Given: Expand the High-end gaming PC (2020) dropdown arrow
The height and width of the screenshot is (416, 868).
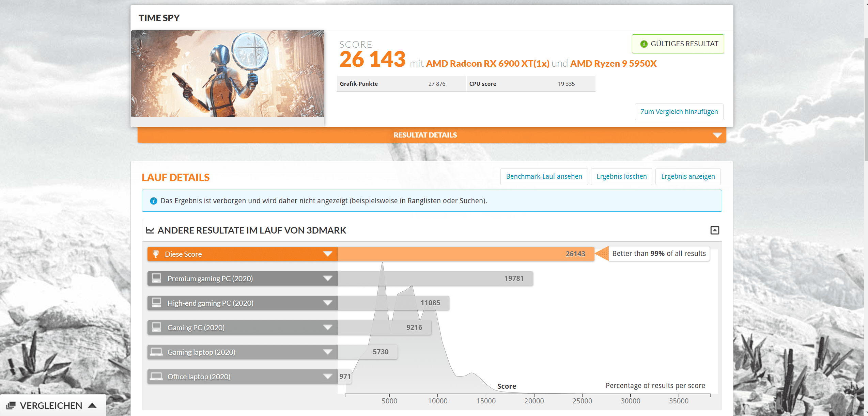Looking at the screenshot, I should coord(328,303).
